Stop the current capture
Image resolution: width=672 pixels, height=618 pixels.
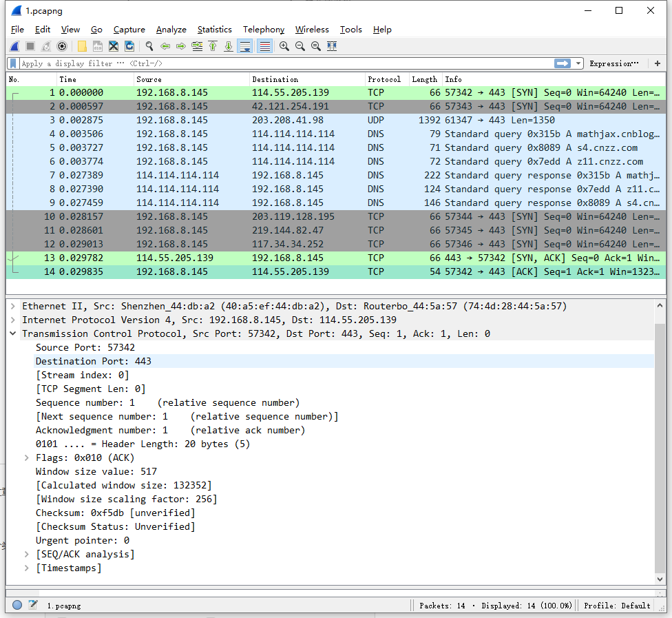click(x=30, y=46)
